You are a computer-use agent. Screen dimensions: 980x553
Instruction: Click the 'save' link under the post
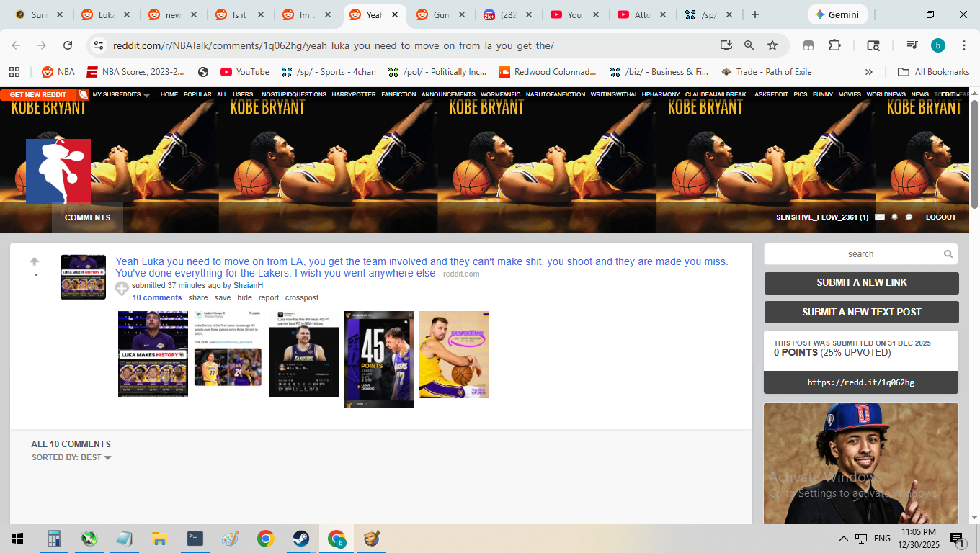point(223,297)
